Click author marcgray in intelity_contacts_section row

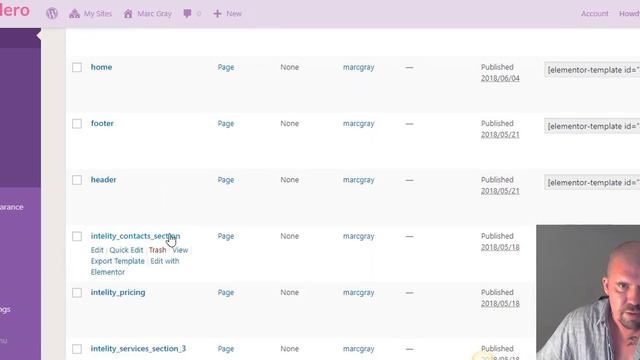pyautogui.click(x=358, y=236)
